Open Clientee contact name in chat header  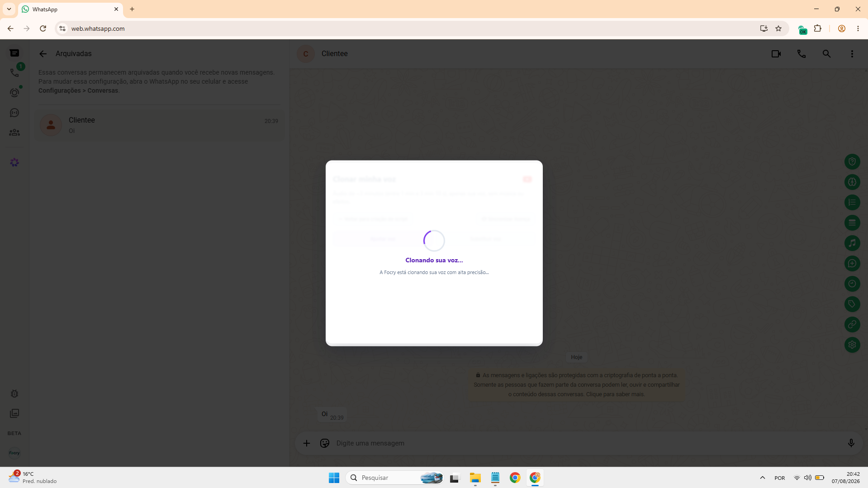pos(335,54)
